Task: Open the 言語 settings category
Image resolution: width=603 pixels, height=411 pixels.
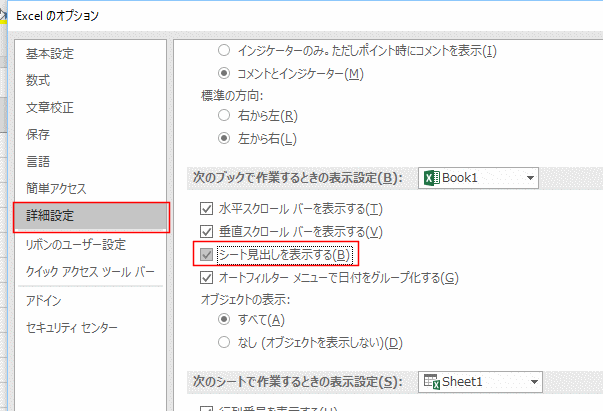Action: click(38, 161)
